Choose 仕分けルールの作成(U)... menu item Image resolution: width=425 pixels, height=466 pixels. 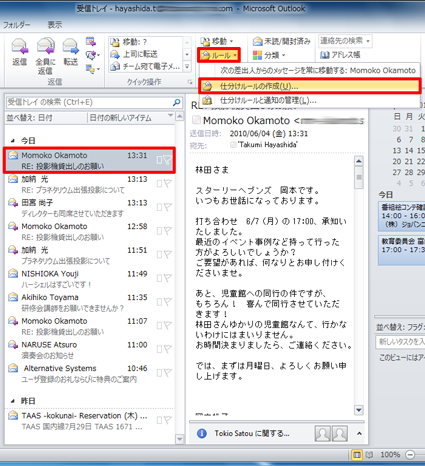point(310,86)
